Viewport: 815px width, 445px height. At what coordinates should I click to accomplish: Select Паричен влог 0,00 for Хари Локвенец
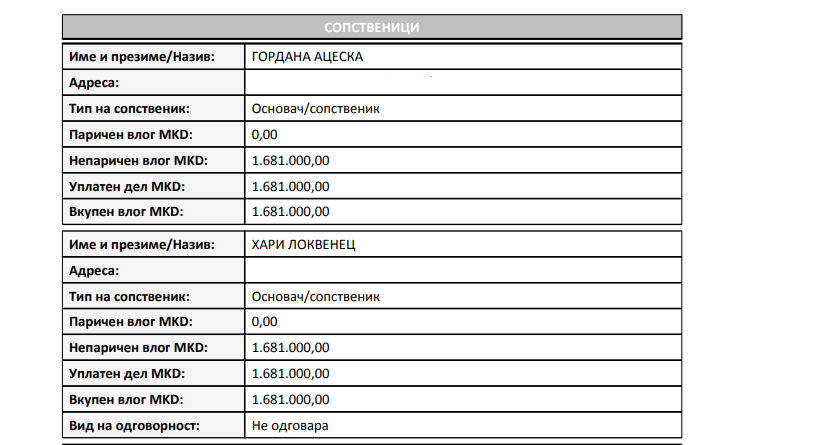[x=264, y=322]
